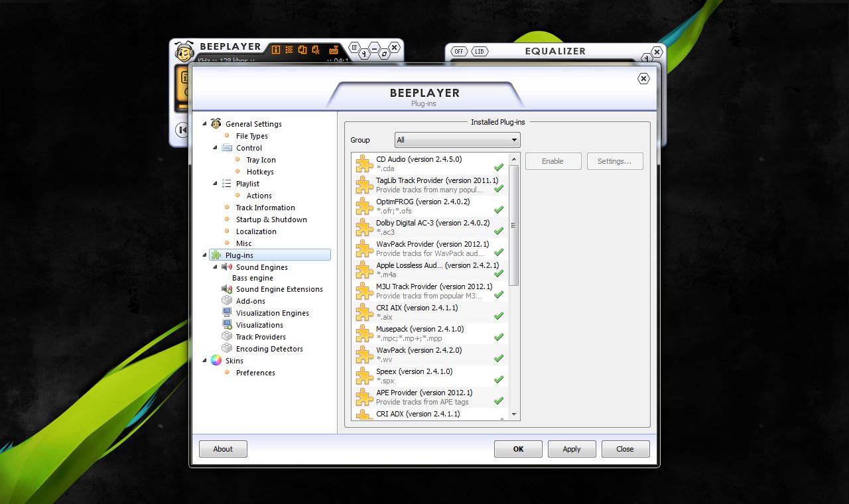Click the puzzle icon of Speex plug-in
849x504 pixels.
[364, 375]
